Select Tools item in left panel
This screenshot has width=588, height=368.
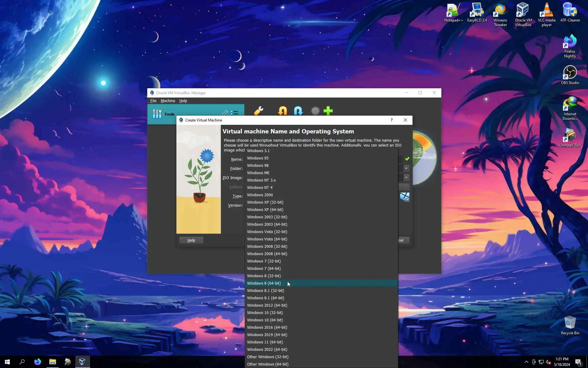[169, 114]
